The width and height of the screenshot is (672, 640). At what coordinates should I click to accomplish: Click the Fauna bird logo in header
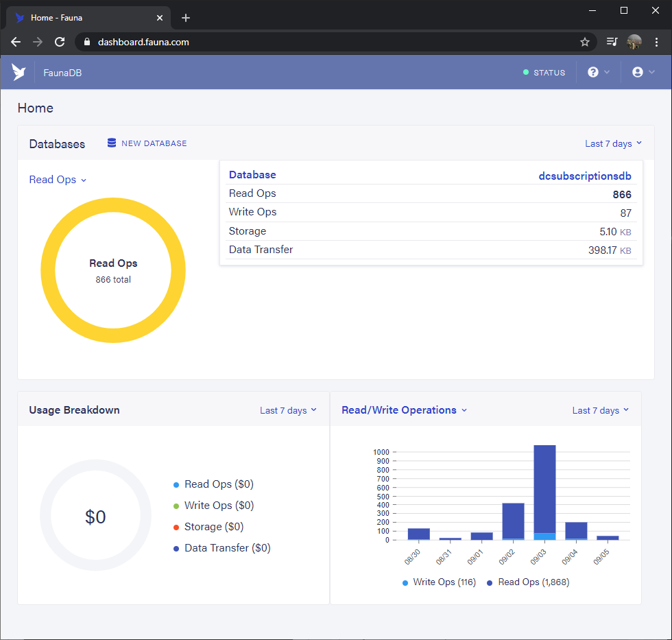(19, 72)
